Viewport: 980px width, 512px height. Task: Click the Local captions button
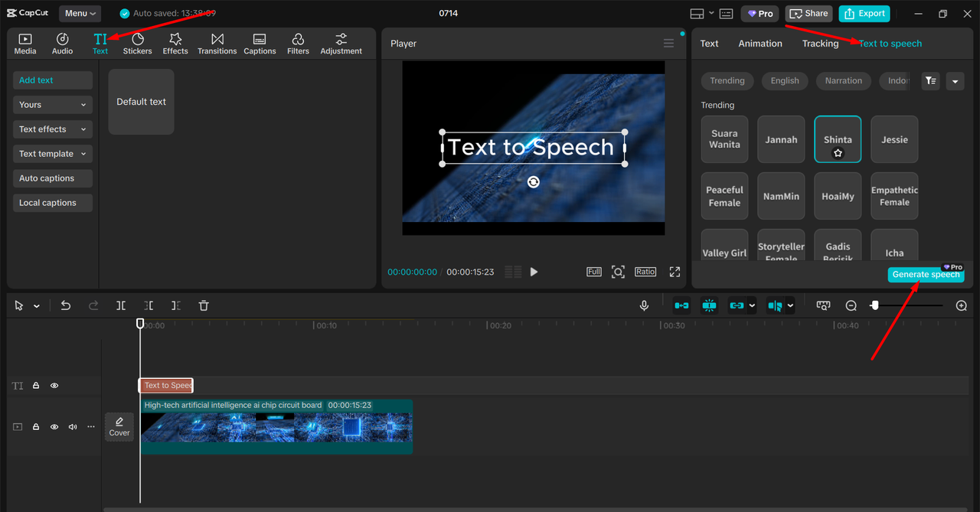(53, 203)
